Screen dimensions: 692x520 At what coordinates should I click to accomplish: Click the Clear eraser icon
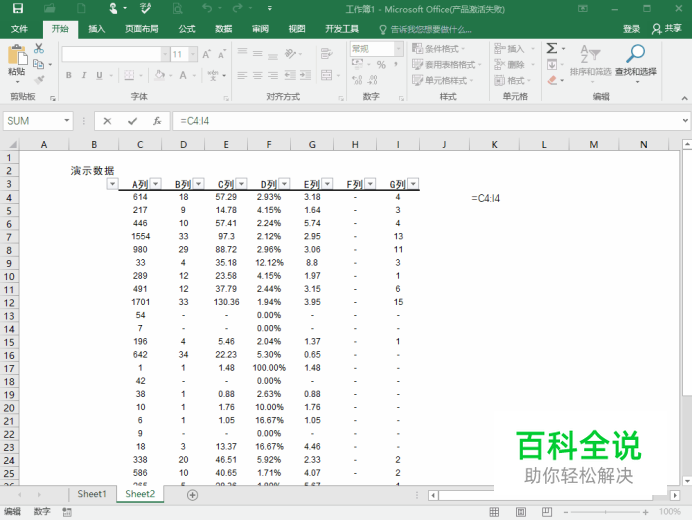click(552, 80)
